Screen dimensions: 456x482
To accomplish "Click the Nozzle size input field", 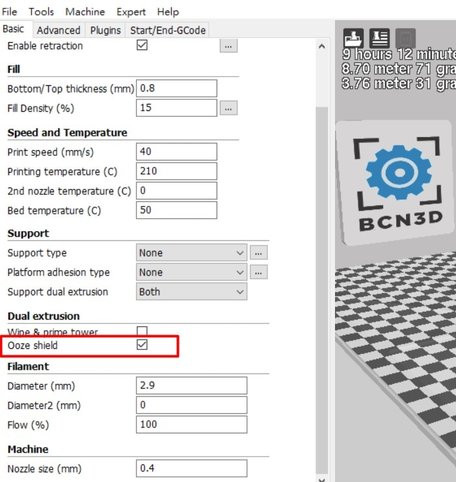I will point(191,468).
